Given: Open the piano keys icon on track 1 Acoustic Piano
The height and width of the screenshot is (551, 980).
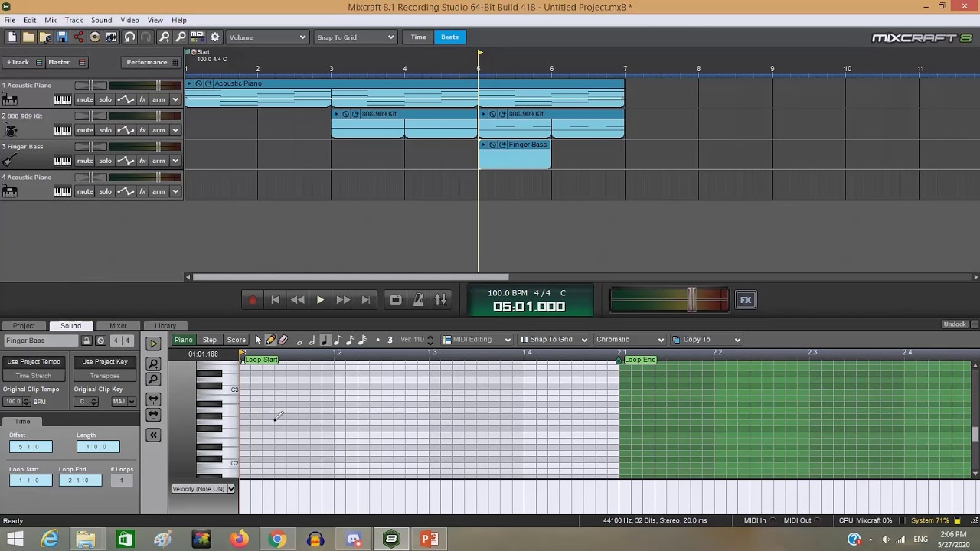Looking at the screenshot, I should coord(63,99).
